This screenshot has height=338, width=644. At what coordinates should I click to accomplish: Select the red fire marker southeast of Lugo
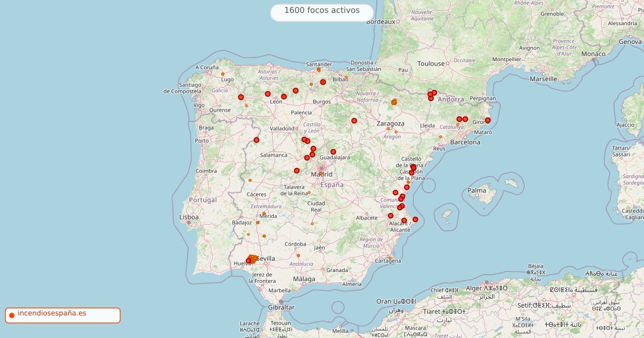click(241, 97)
